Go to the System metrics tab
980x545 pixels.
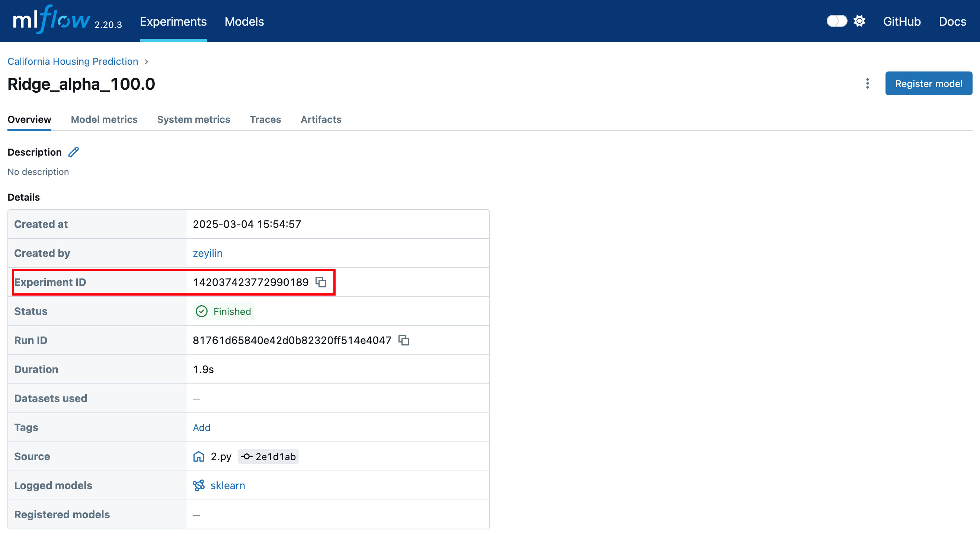click(x=193, y=119)
